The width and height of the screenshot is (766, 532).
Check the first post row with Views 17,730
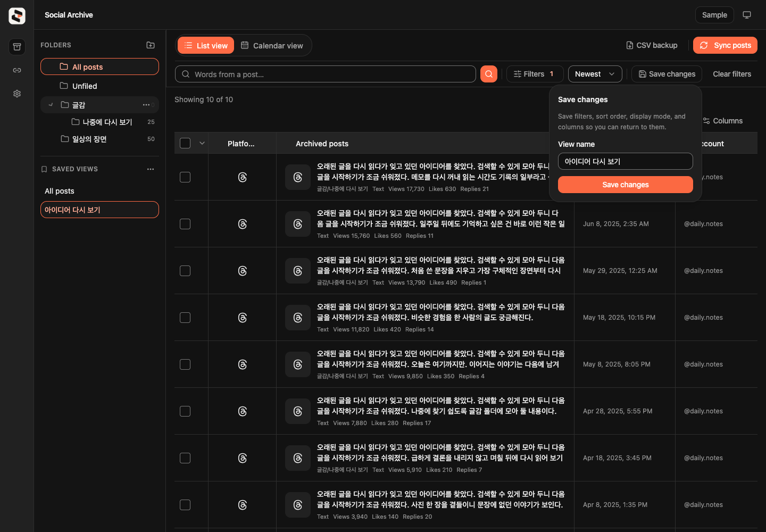tap(185, 177)
